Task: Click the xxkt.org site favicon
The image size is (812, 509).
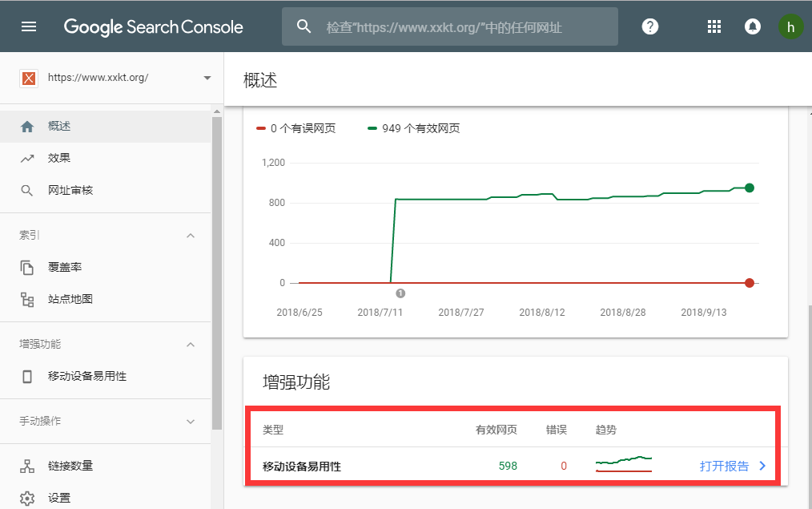Action: [x=29, y=79]
